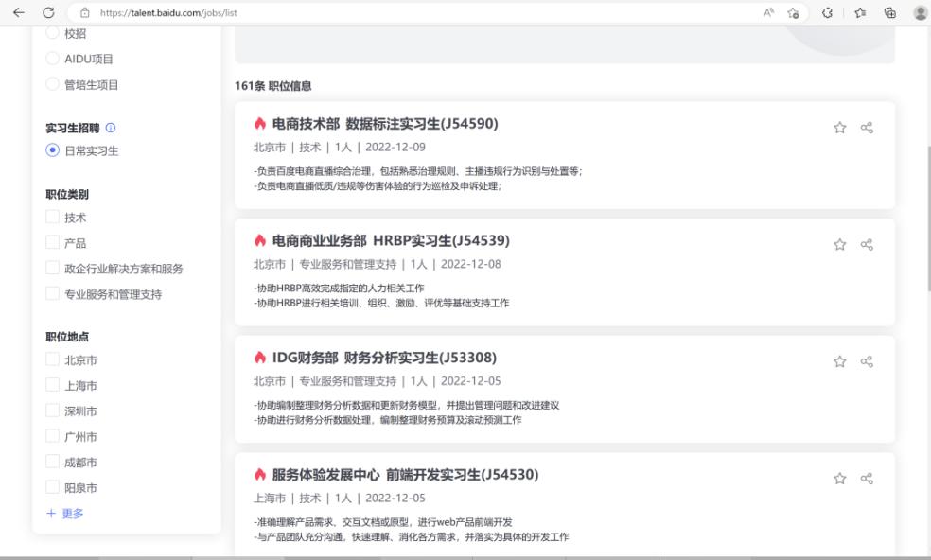
Task: Favorite the 前端开发实习生 job listing
Action: (x=839, y=479)
